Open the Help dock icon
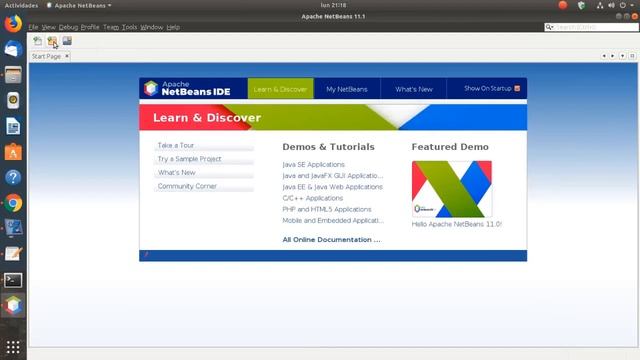 click(x=13, y=178)
